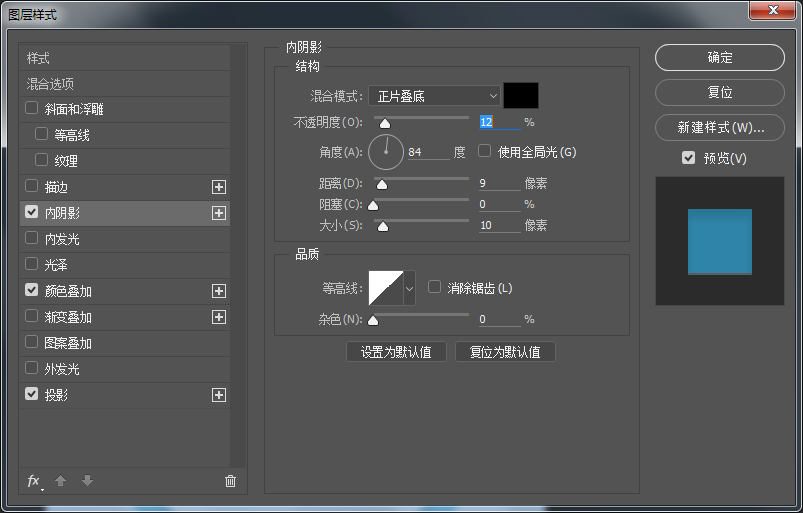The height and width of the screenshot is (513, 803).
Task: Click the trash delete effect icon
Action: pyautogui.click(x=230, y=481)
